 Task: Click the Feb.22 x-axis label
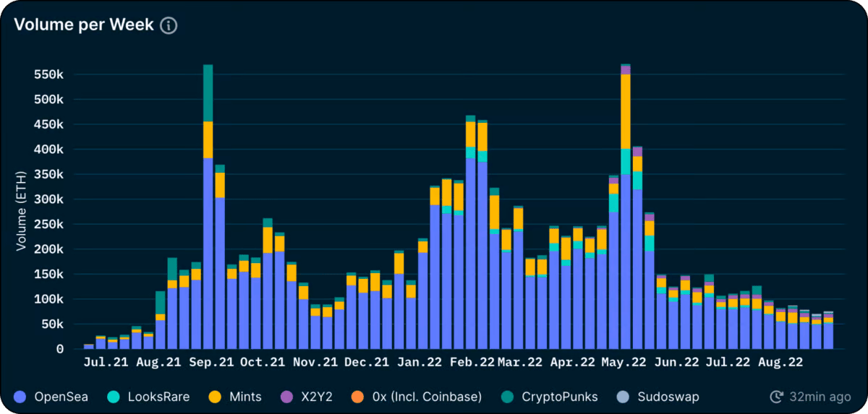coord(473,362)
